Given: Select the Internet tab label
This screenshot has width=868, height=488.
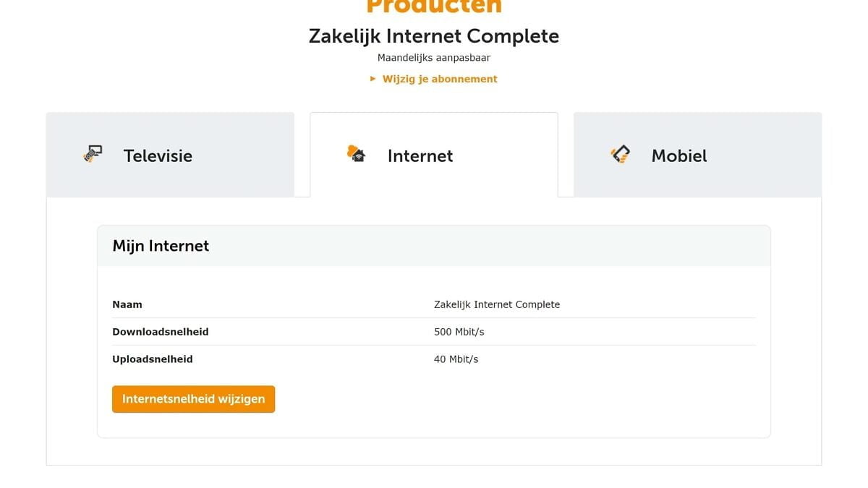Looking at the screenshot, I should [x=420, y=155].
